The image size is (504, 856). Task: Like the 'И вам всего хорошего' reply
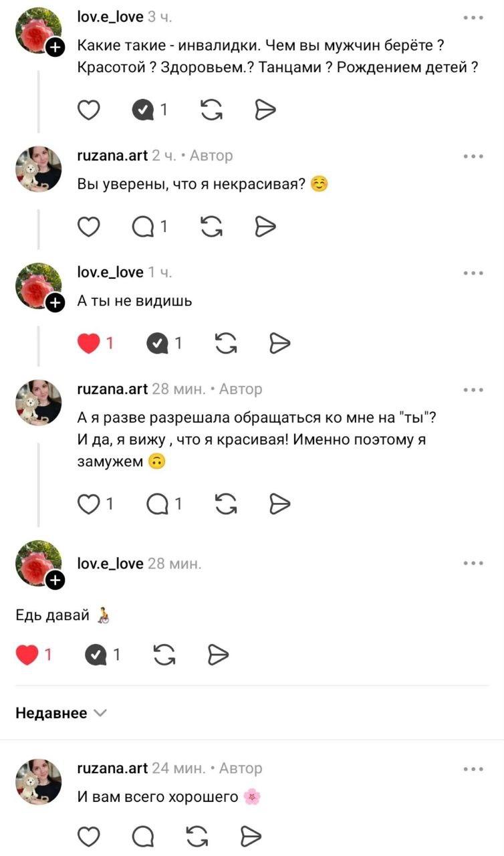pyautogui.click(x=89, y=835)
